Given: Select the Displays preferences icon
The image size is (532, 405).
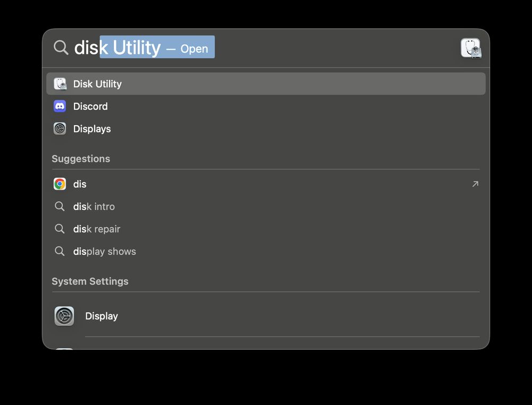Looking at the screenshot, I should click(60, 128).
